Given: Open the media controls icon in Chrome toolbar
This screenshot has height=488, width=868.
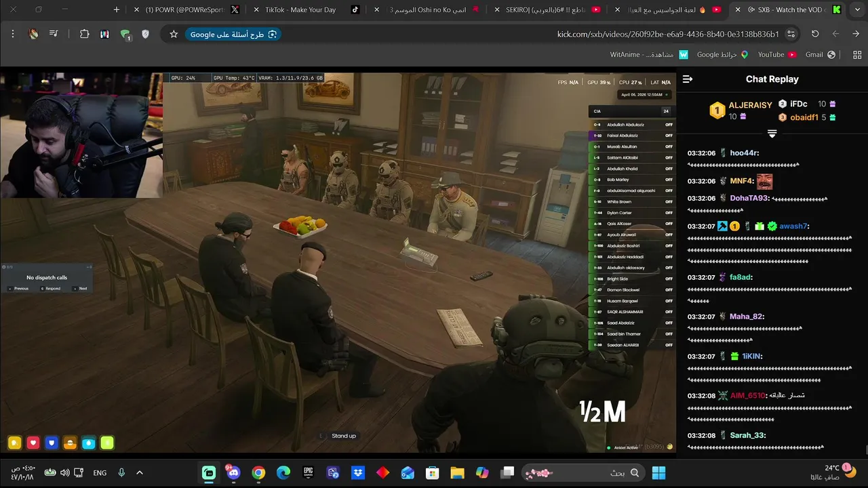Looking at the screenshot, I should point(54,34).
